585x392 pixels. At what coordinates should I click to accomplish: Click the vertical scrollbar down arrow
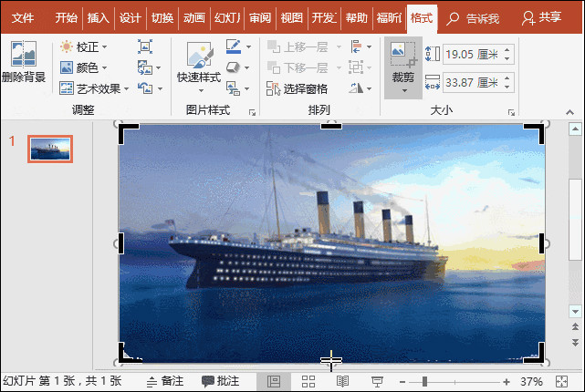(x=575, y=312)
